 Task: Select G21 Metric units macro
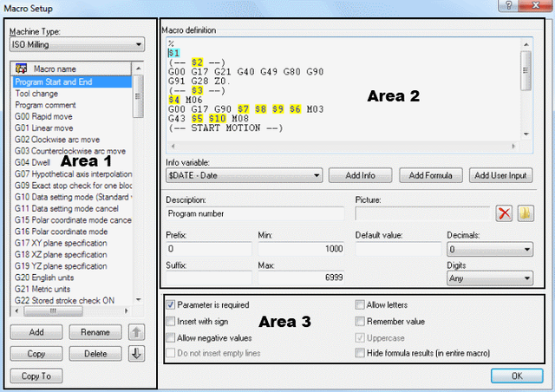click(72, 290)
